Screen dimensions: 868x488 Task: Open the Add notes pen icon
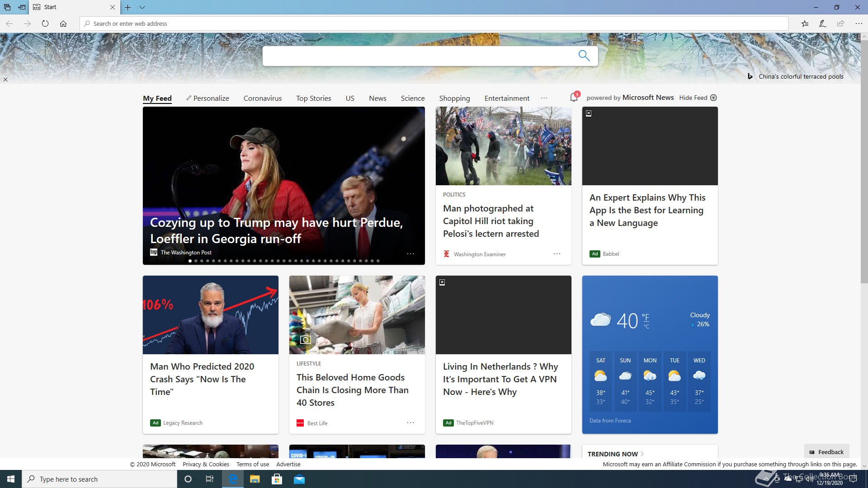[x=823, y=23]
